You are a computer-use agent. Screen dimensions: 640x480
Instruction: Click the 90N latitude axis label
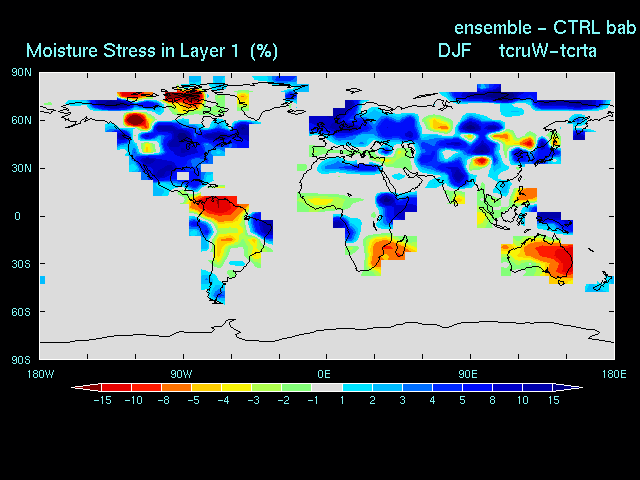coord(22,72)
